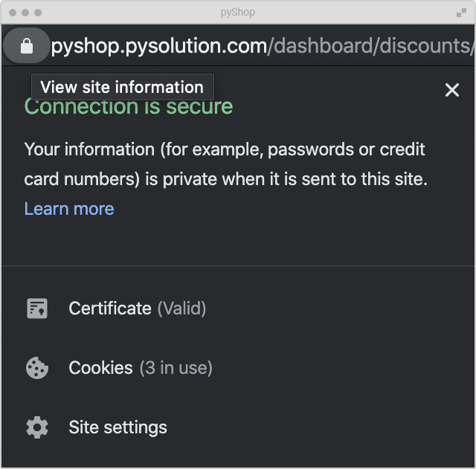Click the pyShop window title
Image resolution: width=476 pixels, height=469 pixels.
(238, 13)
